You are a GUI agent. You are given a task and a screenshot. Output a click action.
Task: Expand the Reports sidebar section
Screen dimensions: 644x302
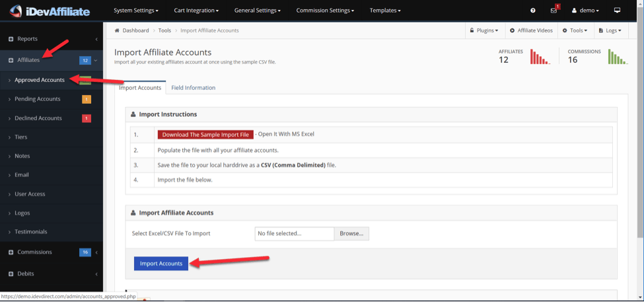(x=52, y=39)
